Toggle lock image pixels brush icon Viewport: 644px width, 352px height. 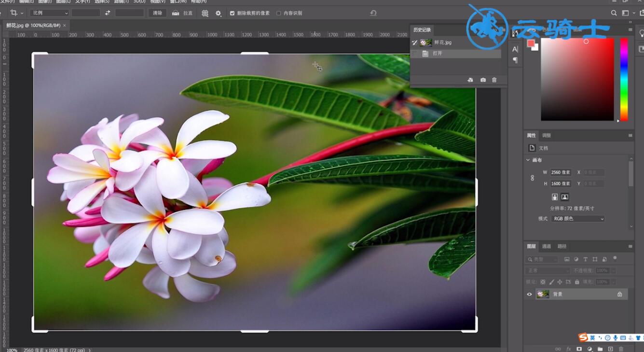(551, 282)
